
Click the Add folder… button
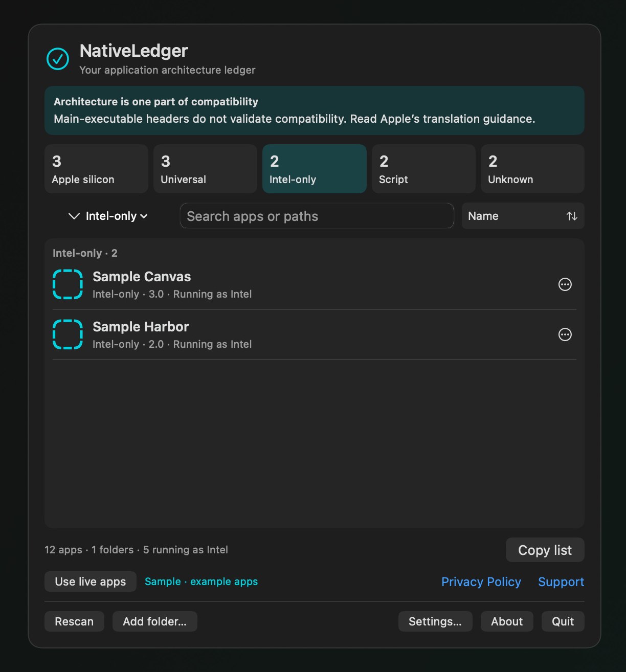pos(154,621)
